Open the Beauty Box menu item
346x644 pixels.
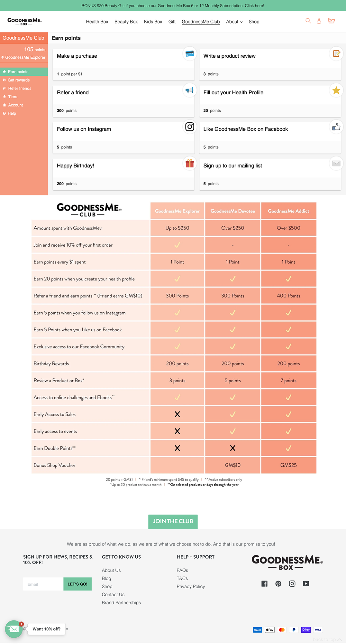coord(126,22)
